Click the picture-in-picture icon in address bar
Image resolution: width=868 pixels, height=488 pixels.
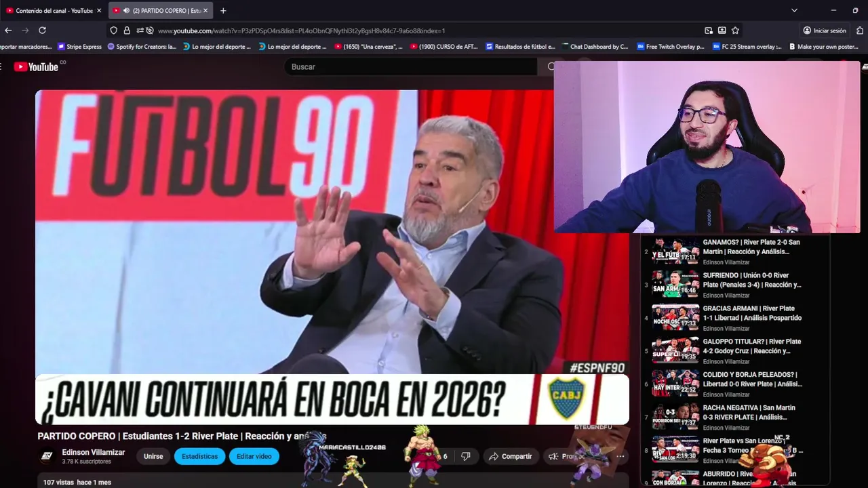[x=709, y=30]
